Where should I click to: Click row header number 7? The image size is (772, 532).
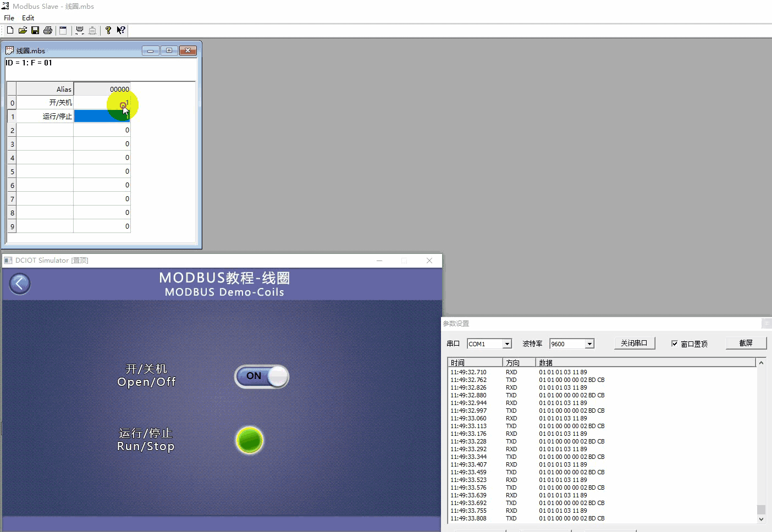pos(12,199)
